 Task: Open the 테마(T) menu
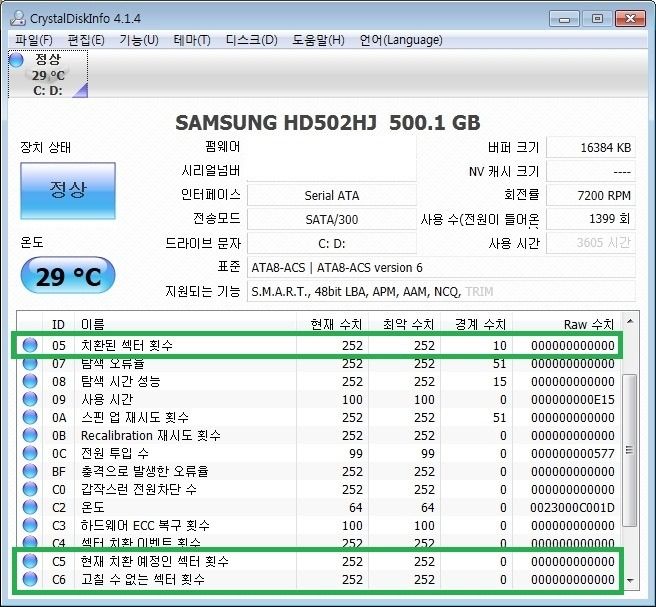pyautogui.click(x=192, y=40)
